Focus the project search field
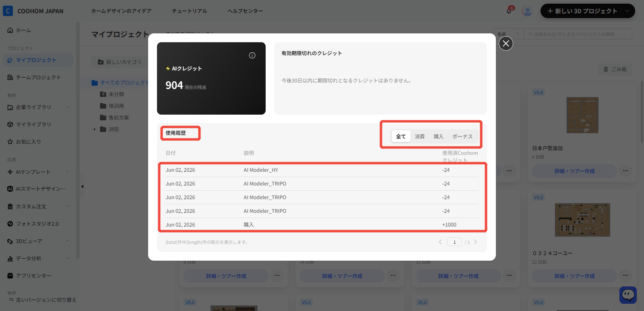 [x=578, y=34]
